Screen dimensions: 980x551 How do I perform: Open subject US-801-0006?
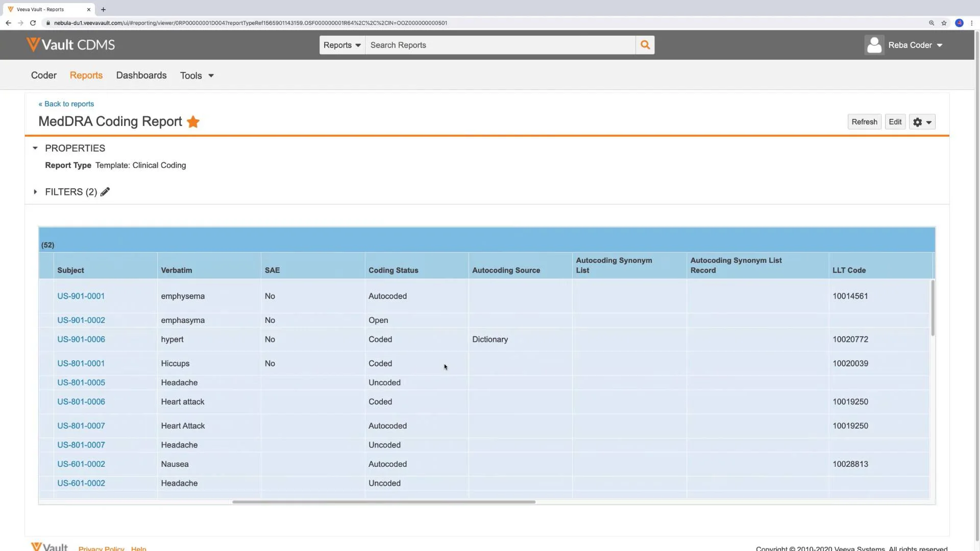click(x=81, y=402)
